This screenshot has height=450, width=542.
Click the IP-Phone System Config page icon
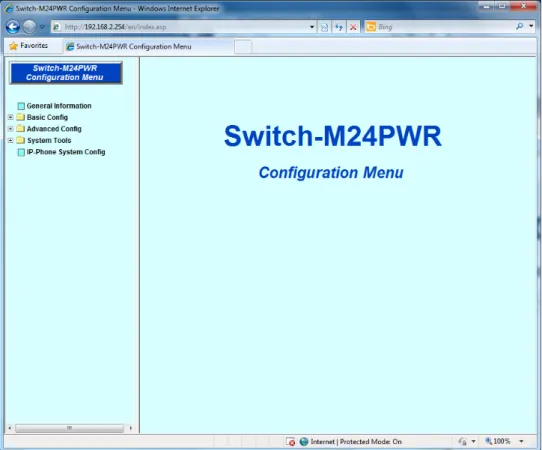(21, 152)
